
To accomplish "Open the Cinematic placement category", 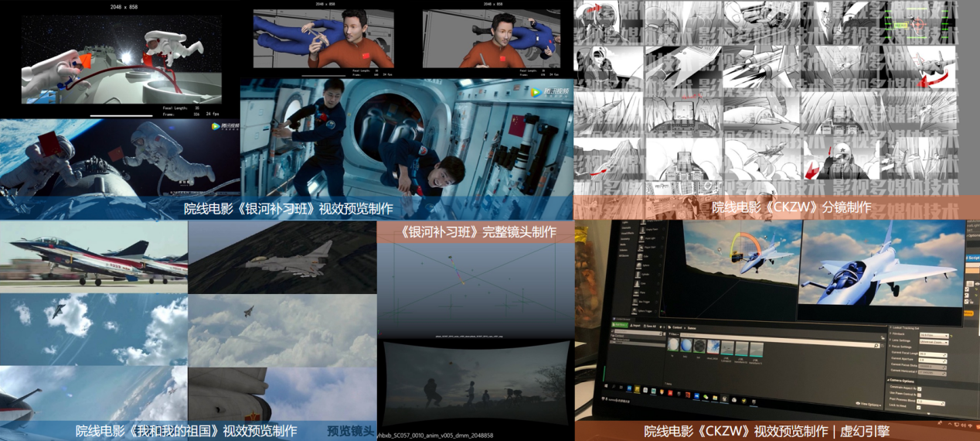I will [625, 227].
